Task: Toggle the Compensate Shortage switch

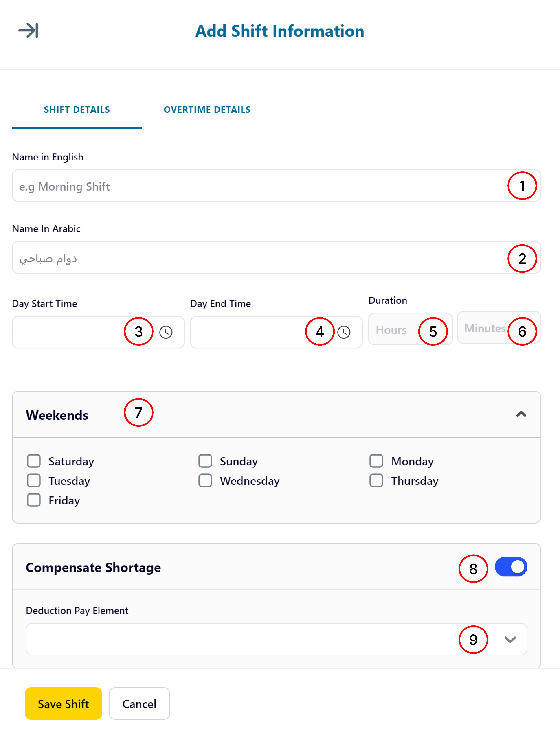Action: tap(511, 567)
